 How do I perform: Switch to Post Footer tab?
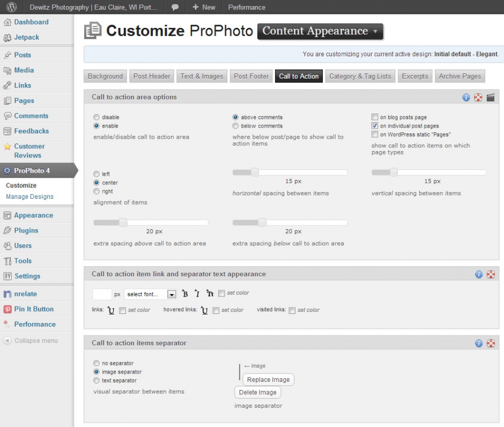point(251,76)
